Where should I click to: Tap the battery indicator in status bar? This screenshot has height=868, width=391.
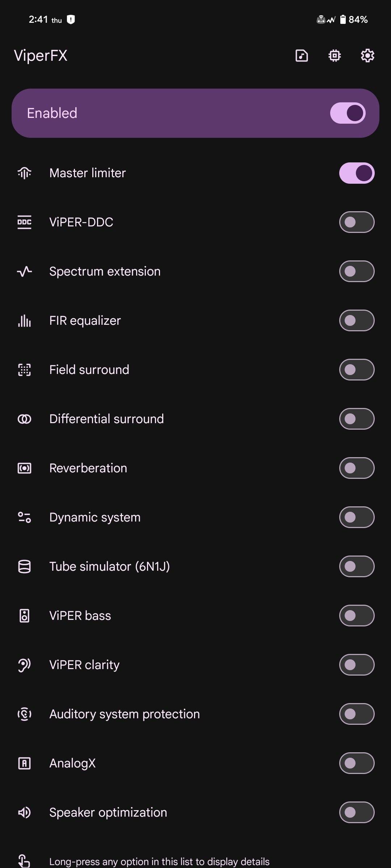[342, 20]
